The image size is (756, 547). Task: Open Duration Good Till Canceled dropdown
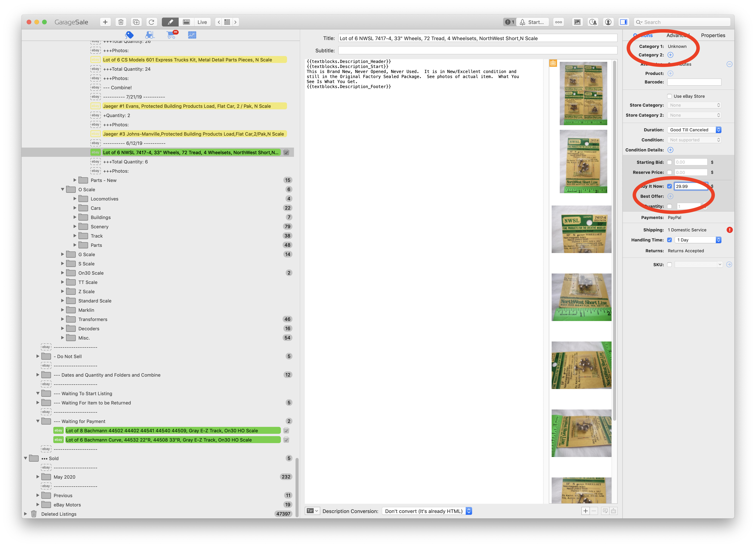(694, 130)
